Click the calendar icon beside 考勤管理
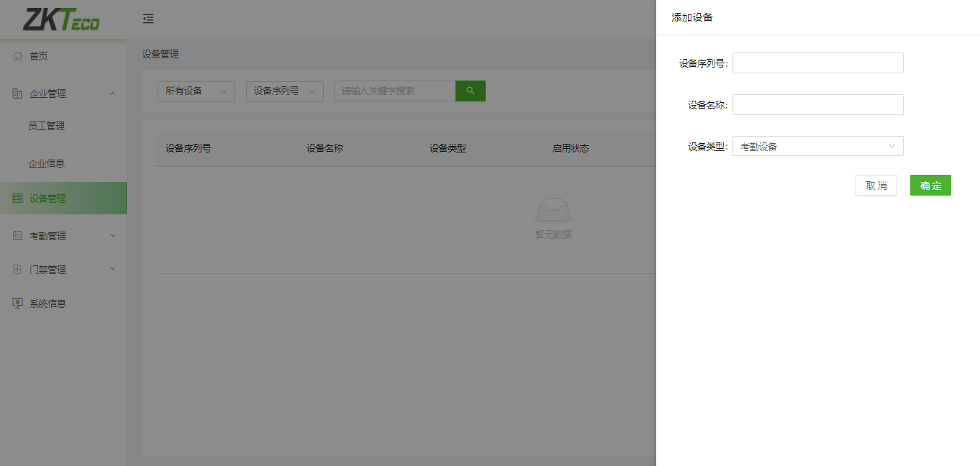 [18, 236]
